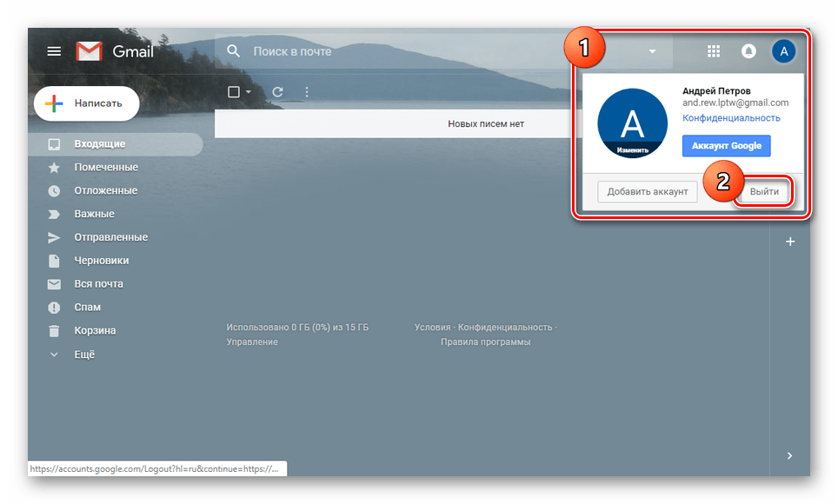Click the Спам warning icon
This screenshot has width=838, height=504.
coord(54,308)
